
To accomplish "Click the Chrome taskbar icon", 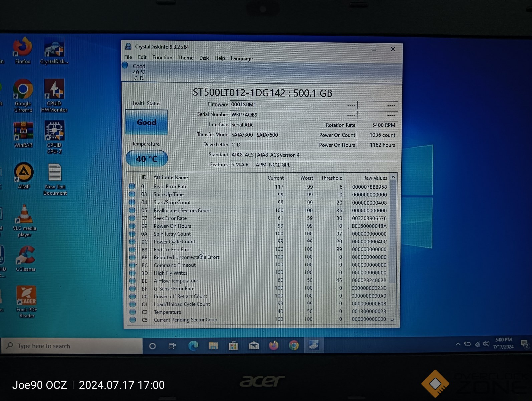I will pos(294,345).
